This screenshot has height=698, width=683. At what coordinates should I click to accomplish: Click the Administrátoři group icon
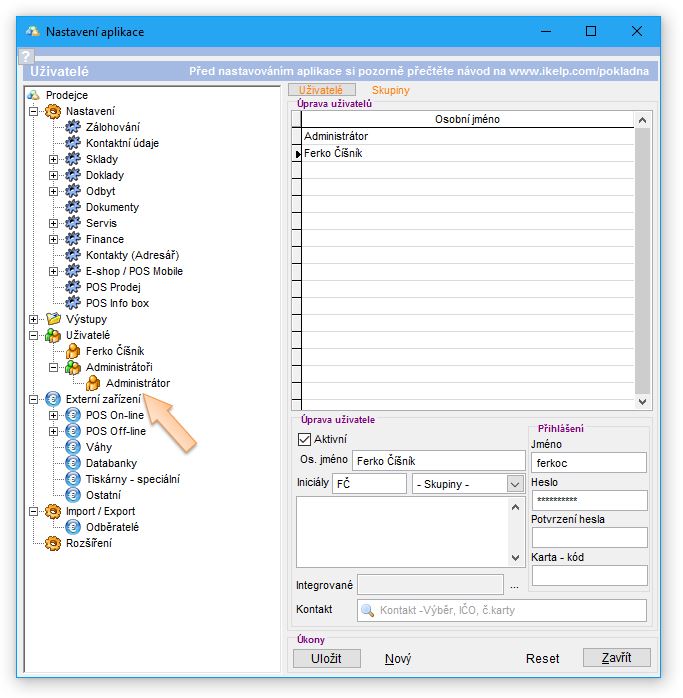coord(72,367)
